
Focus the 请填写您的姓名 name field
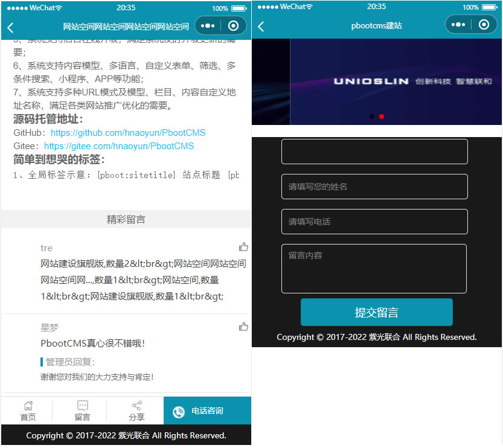coord(374,187)
